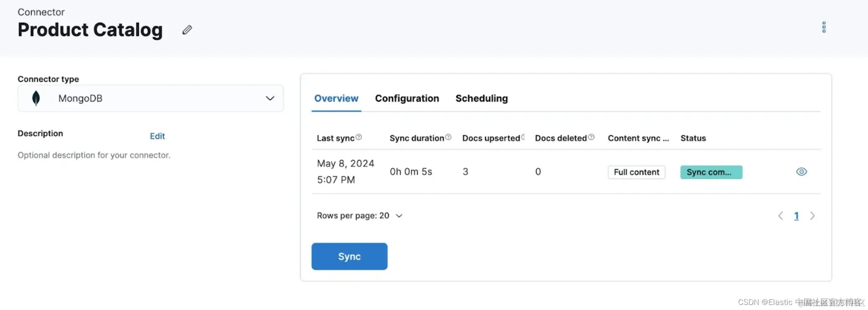The height and width of the screenshot is (310, 868).
Task: View sync details with the eye icon
Action: [x=801, y=172]
